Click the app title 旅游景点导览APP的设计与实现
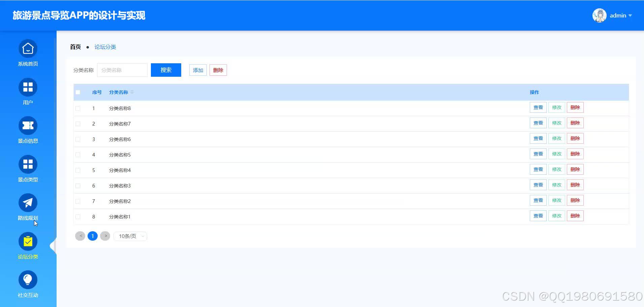This screenshot has height=307, width=644. click(79, 15)
